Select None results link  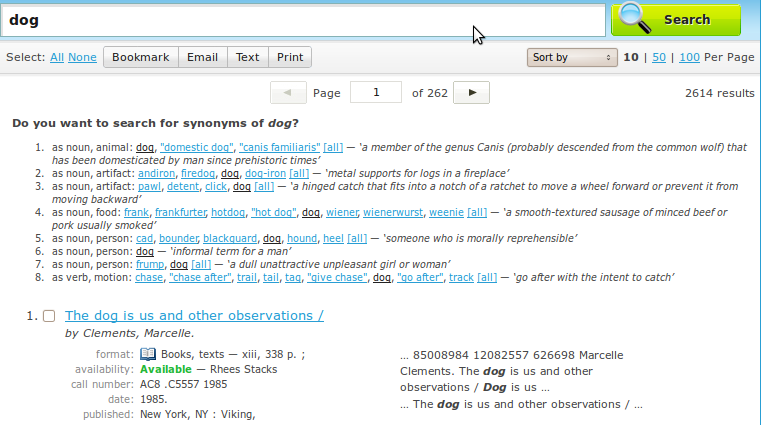[82, 57]
